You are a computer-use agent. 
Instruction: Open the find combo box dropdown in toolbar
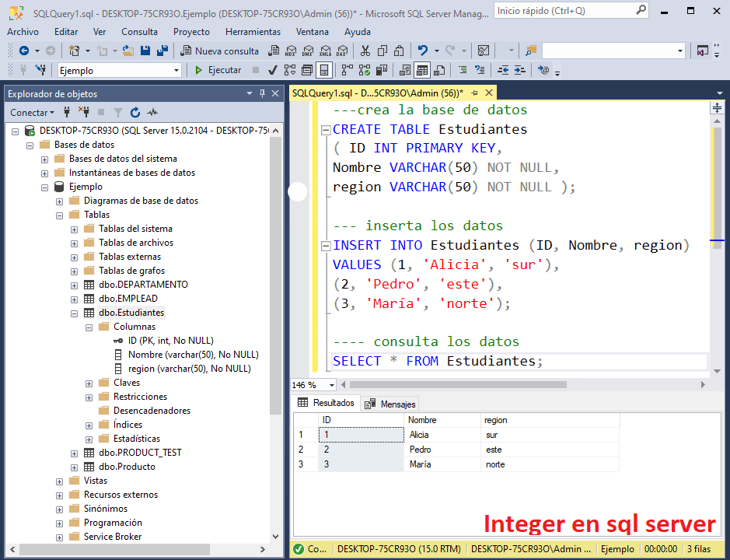680,51
